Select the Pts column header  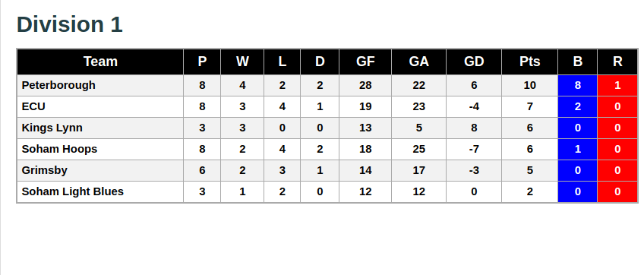(x=529, y=62)
